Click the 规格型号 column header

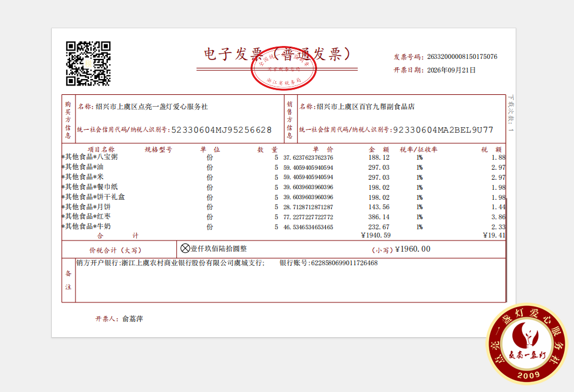158,149
